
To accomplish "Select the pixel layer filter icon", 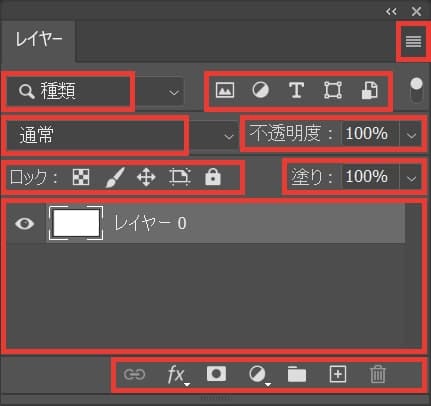I will [x=225, y=90].
